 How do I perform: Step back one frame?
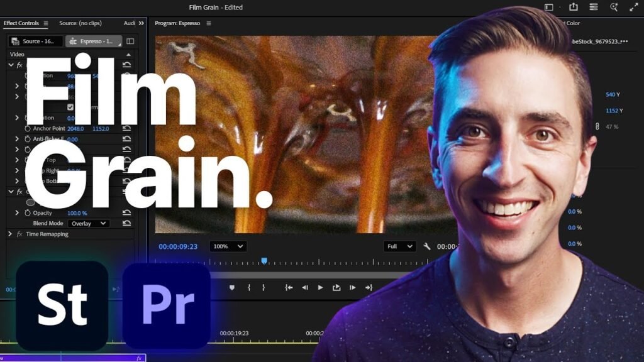305,288
